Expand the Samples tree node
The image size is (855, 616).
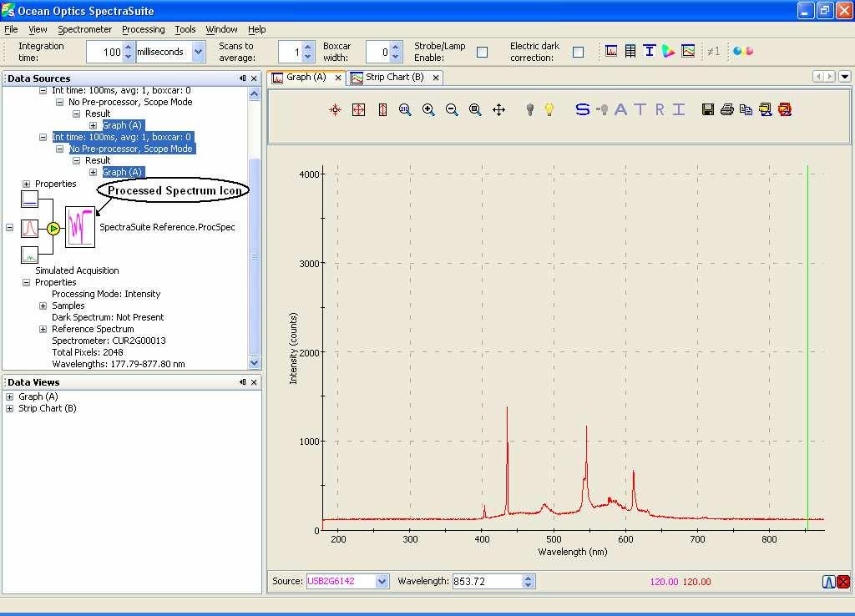tap(43, 305)
